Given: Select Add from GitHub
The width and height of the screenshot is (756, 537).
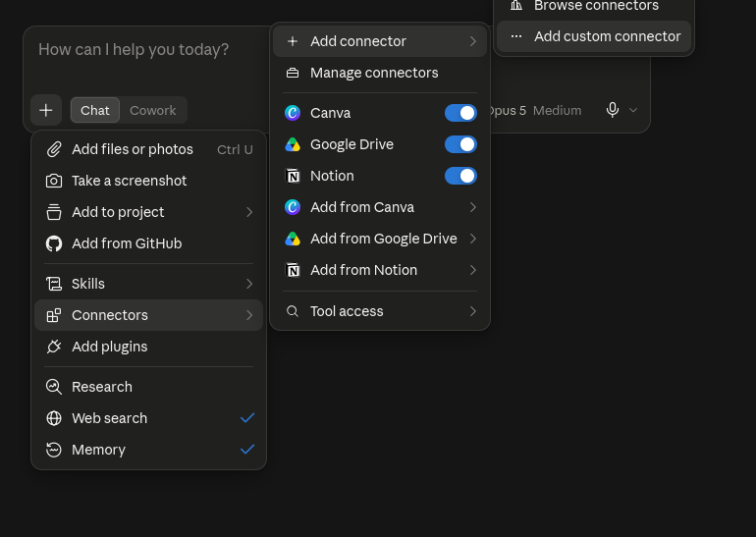Looking at the screenshot, I should click(148, 243).
